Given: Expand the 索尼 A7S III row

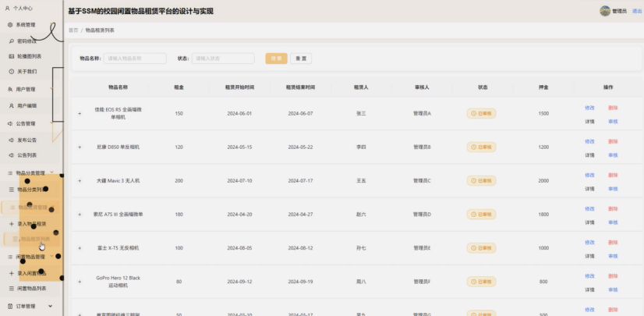Looking at the screenshot, I should coord(80,215).
